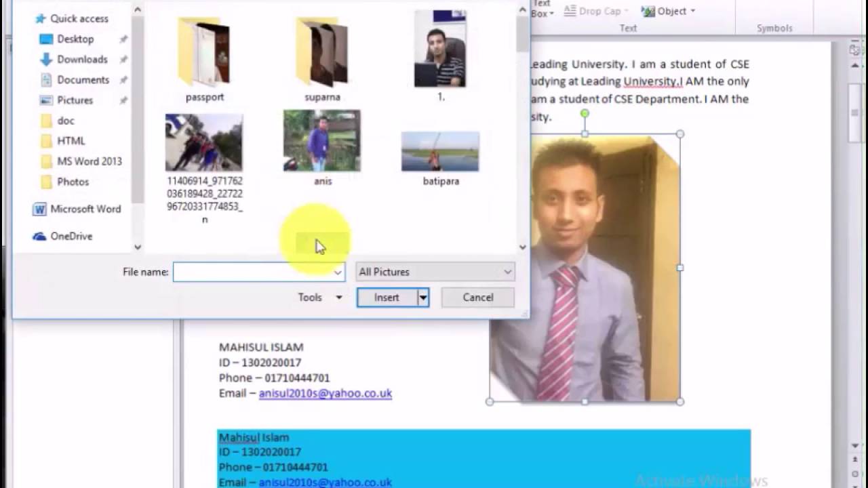The width and height of the screenshot is (868, 488).
Task: Expand the Insert button's dropdown arrow
Action: [x=423, y=297]
